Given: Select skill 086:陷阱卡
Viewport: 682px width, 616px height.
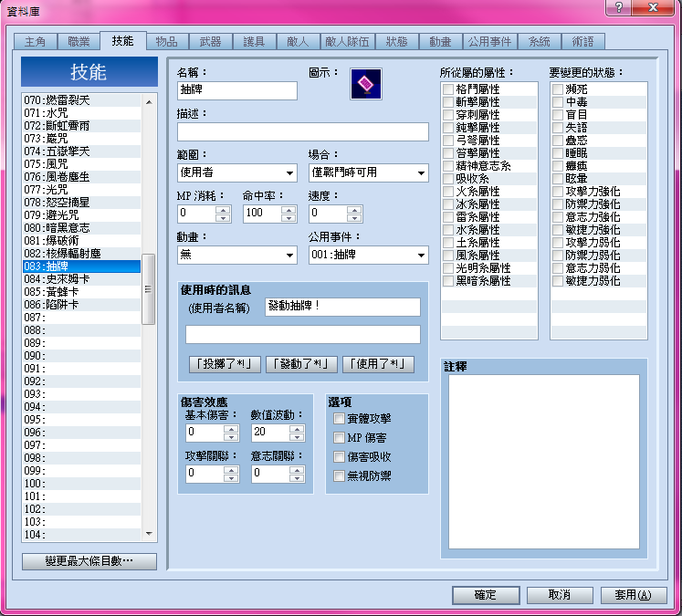Looking at the screenshot, I should (82, 305).
